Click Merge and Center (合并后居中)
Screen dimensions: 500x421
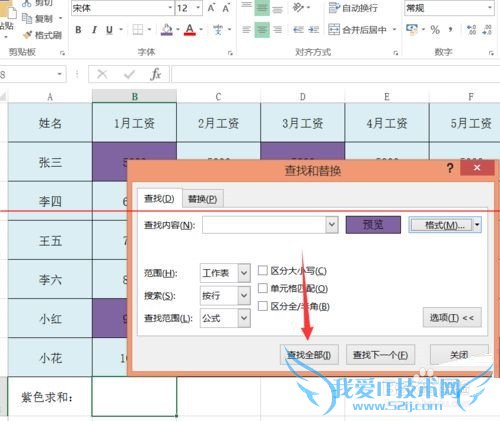tap(357, 30)
